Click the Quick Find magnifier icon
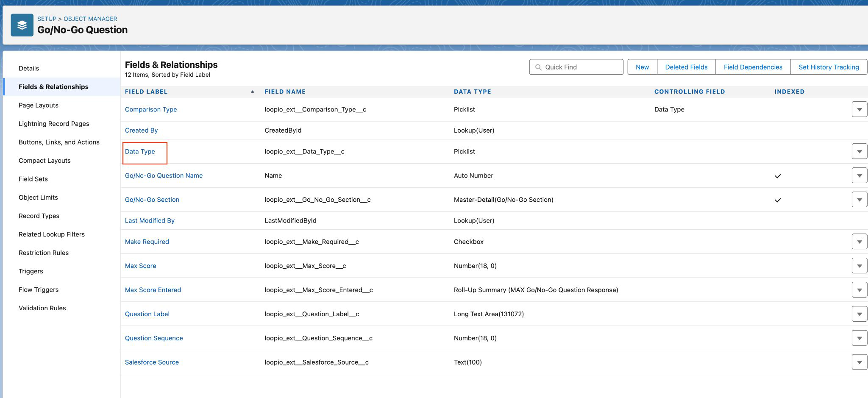The height and width of the screenshot is (398, 868). (x=538, y=67)
